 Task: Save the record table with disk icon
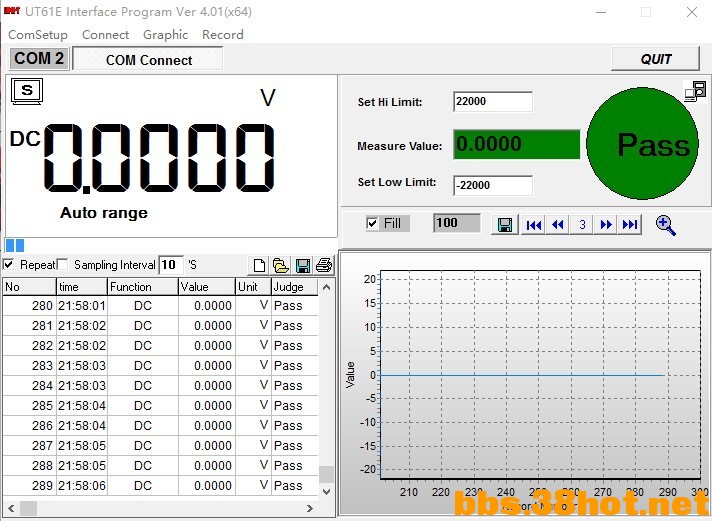point(302,265)
